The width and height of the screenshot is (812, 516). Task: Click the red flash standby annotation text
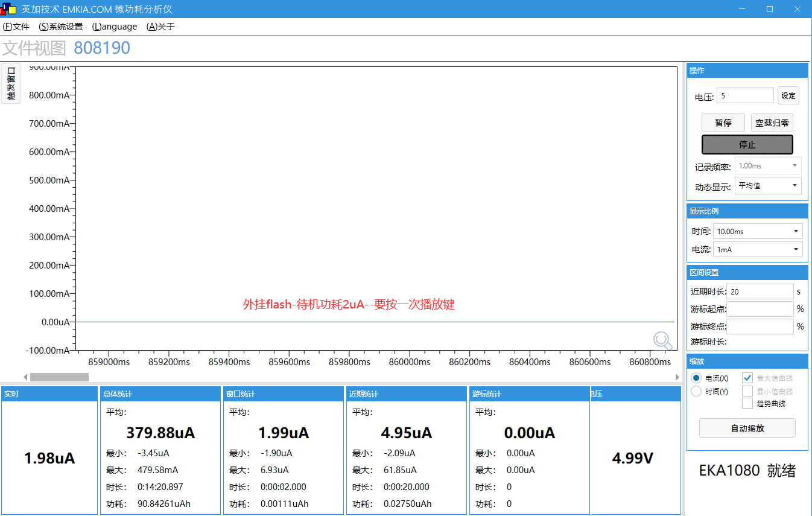[x=349, y=304]
